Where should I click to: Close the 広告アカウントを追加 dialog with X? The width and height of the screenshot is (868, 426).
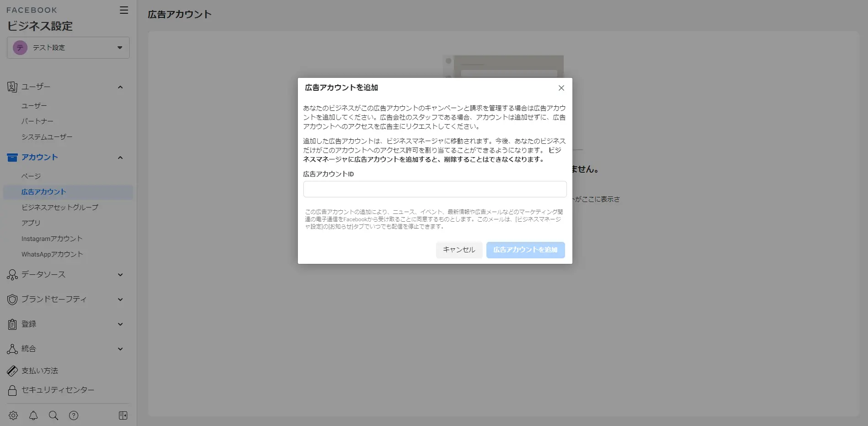coord(561,88)
